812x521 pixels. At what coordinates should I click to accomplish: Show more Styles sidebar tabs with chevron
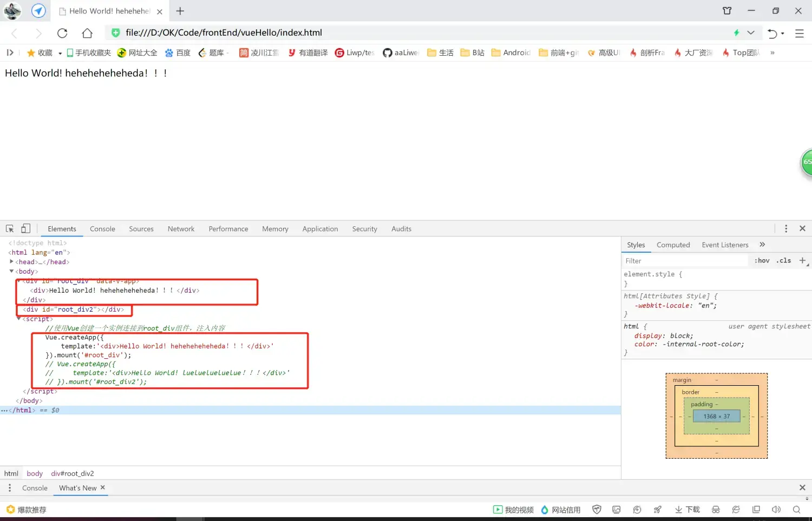pos(762,245)
